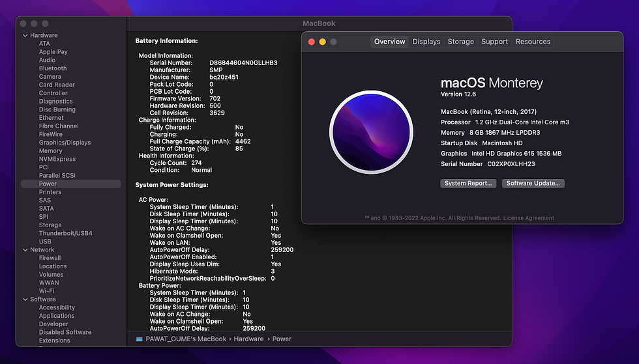Select Graphics/Displays in sidebar
The height and width of the screenshot is (364, 639).
[65, 143]
